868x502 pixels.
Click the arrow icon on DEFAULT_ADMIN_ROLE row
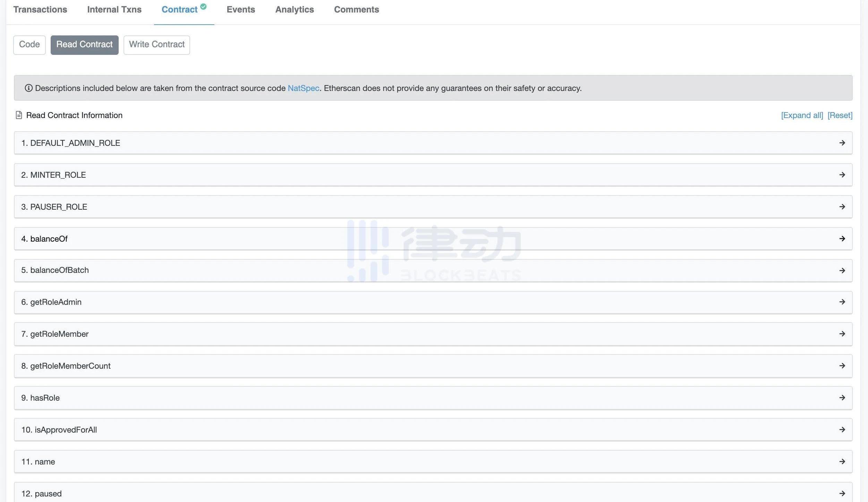pos(842,143)
